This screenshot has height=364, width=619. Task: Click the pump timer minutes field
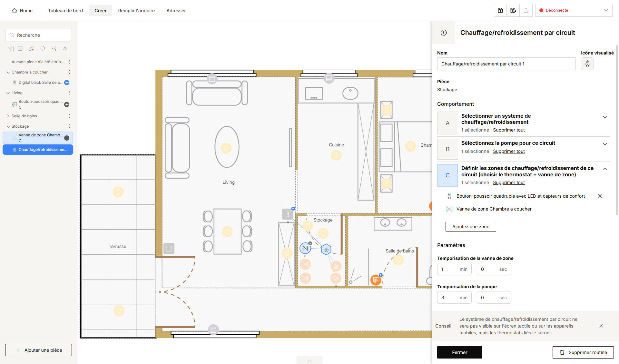click(x=454, y=298)
